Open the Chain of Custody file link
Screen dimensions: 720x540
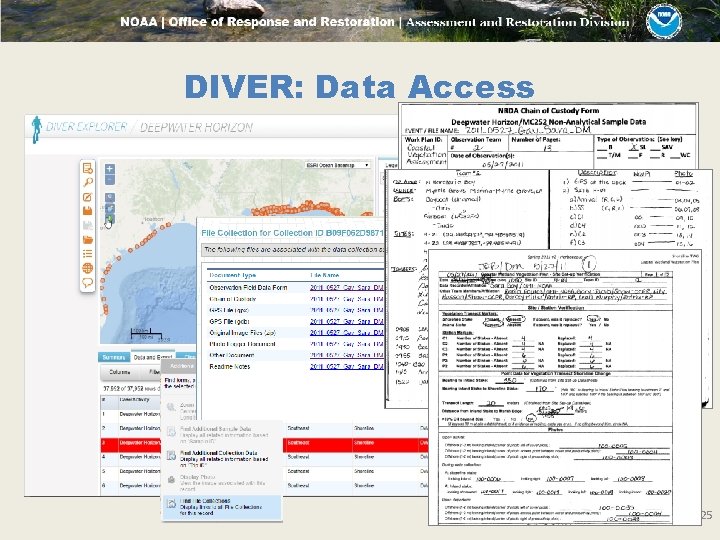(x=347, y=299)
